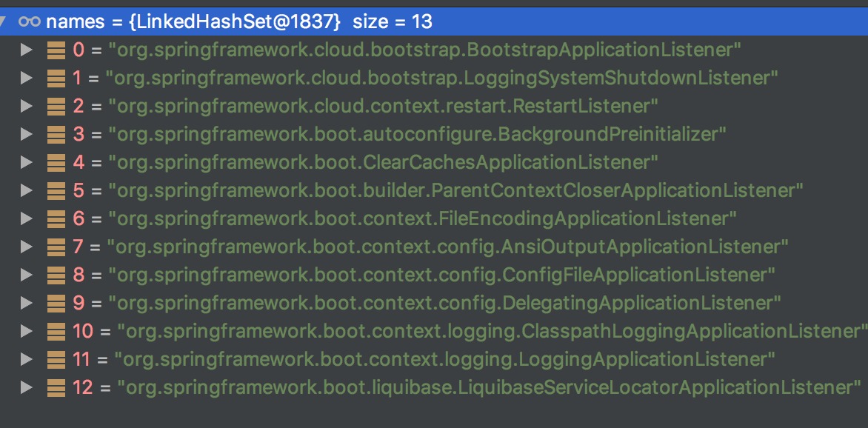The image size is (868, 428).
Task: Collapse the names LinkedHashSet node
Action: tap(6, 21)
